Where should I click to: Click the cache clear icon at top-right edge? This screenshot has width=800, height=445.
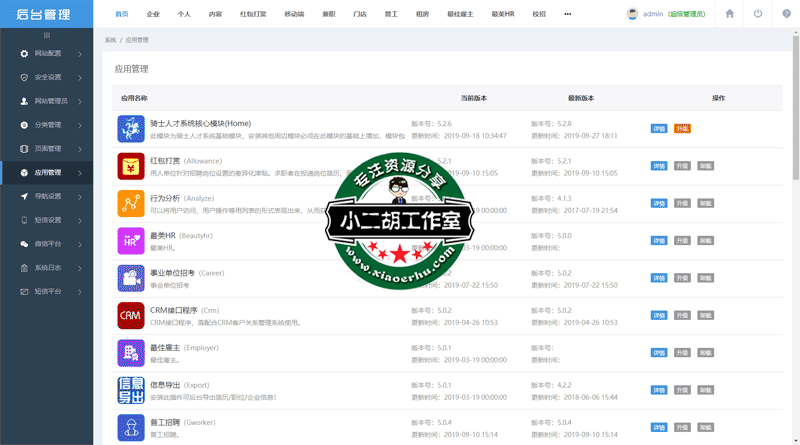(x=785, y=14)
